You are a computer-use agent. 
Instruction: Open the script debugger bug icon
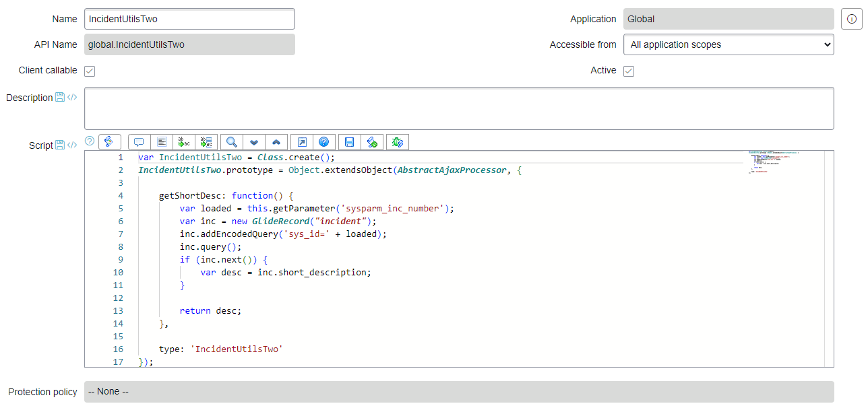point(398,142)
